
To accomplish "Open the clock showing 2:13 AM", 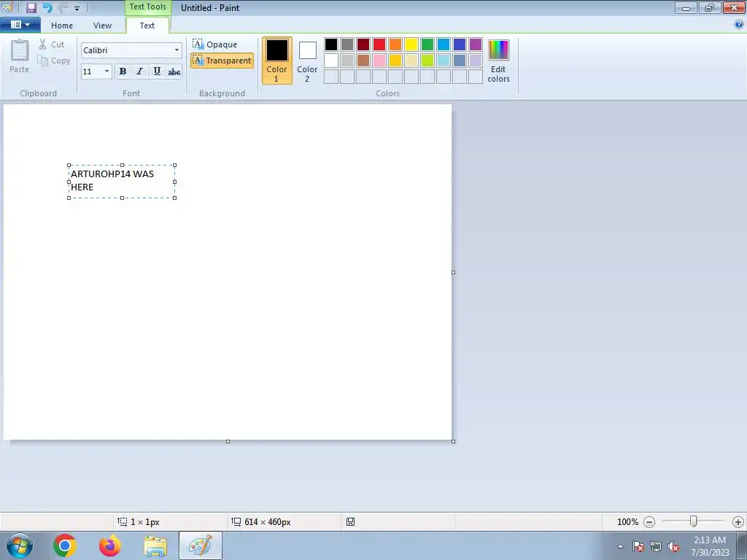I will click(711, 546).
